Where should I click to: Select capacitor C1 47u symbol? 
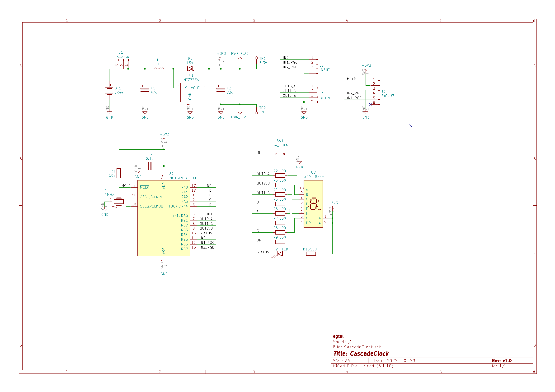145,90
